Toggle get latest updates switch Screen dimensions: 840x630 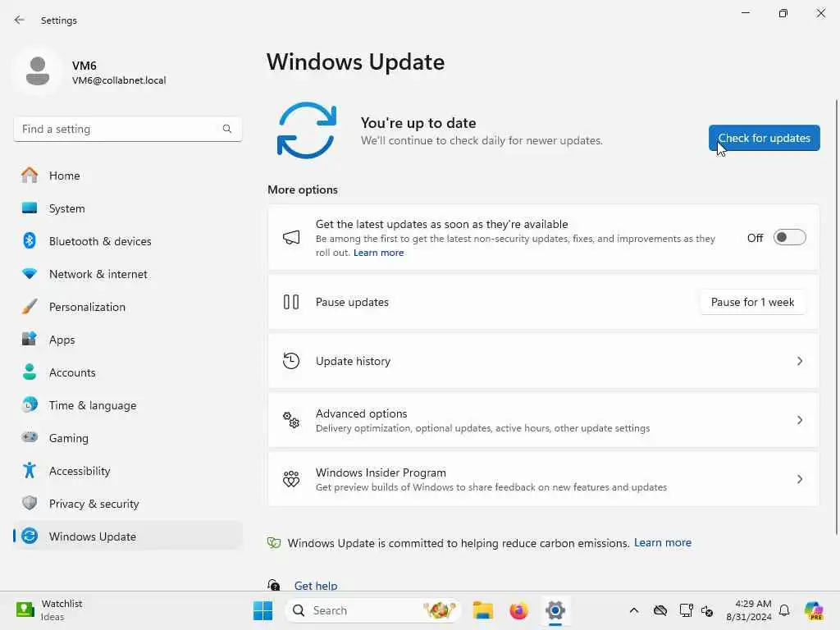[789, 237]
